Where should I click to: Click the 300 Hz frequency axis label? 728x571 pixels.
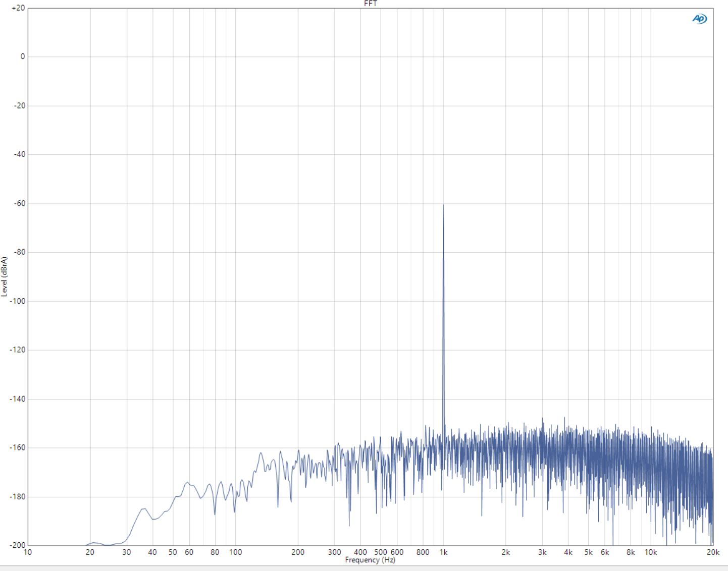point(334,552)
